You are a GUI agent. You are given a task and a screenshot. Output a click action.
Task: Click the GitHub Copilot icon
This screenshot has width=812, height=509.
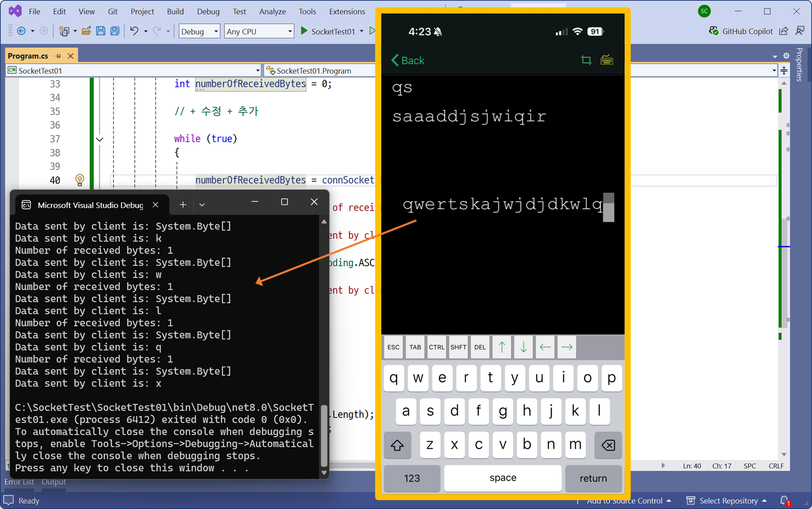[x=714, y=31]
